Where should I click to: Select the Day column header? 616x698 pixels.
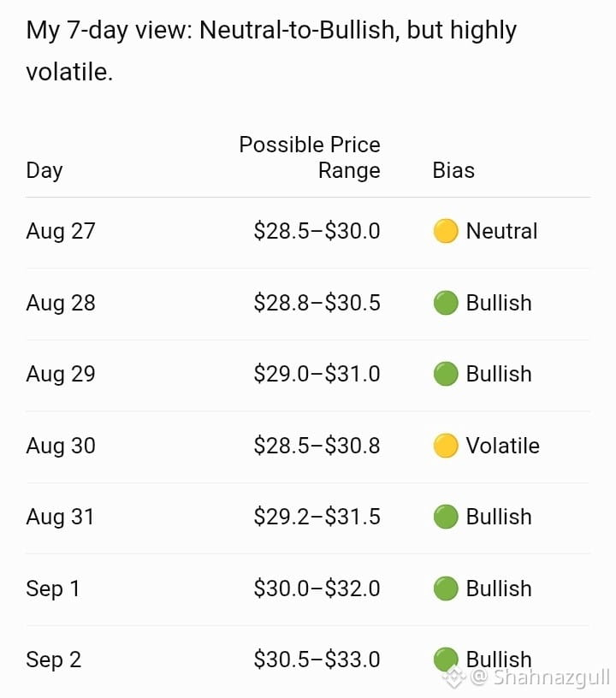[x=44, y=171]
